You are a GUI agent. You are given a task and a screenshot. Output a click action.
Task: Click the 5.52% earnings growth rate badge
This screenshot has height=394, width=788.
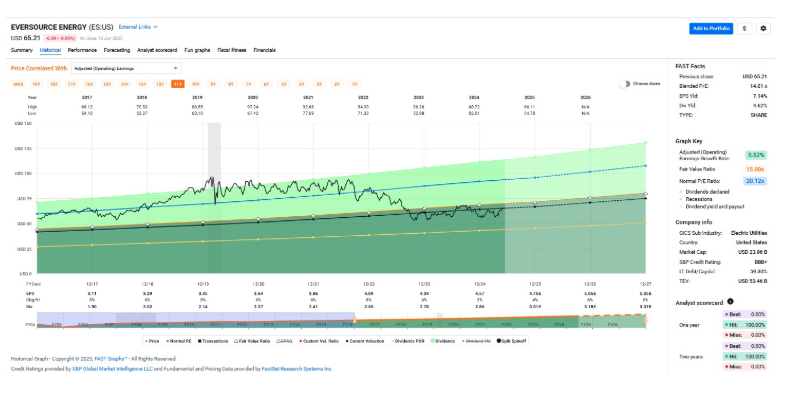point(755,156)
